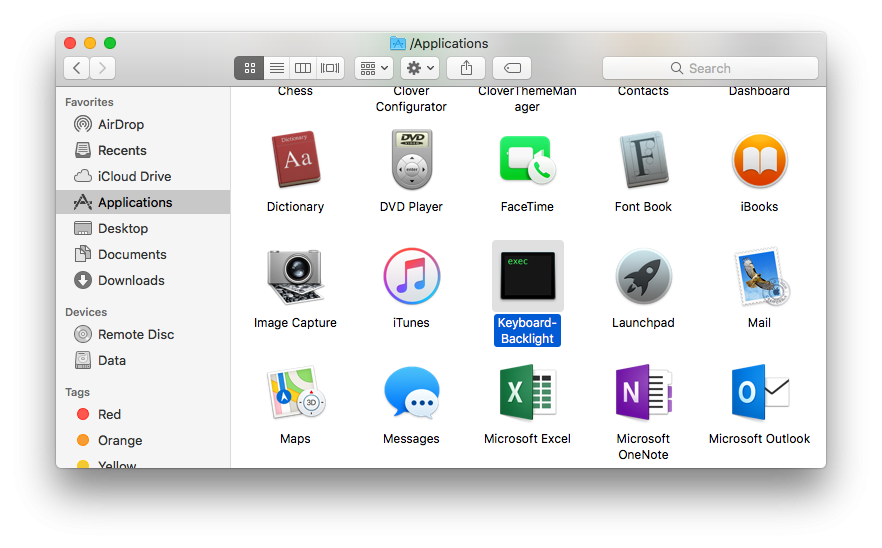The image size is (882, 548).
Task: Switch to list view mode
Action: (277, 68)
